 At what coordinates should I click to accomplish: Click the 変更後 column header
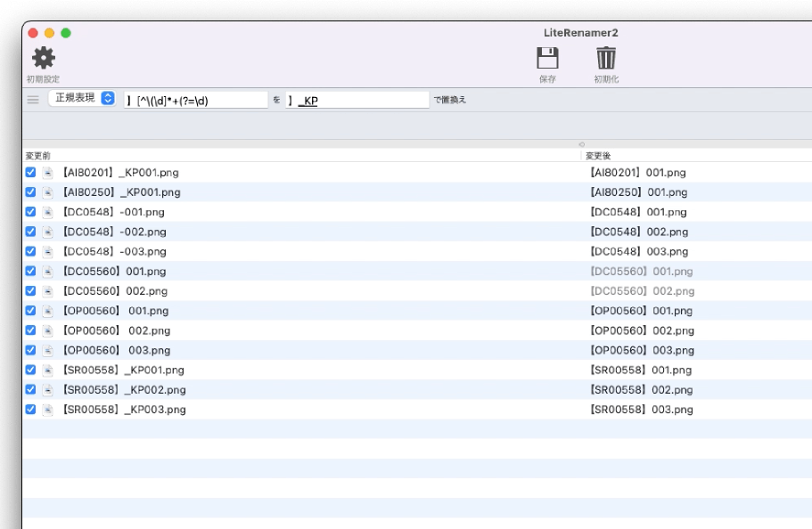point(598,156)
